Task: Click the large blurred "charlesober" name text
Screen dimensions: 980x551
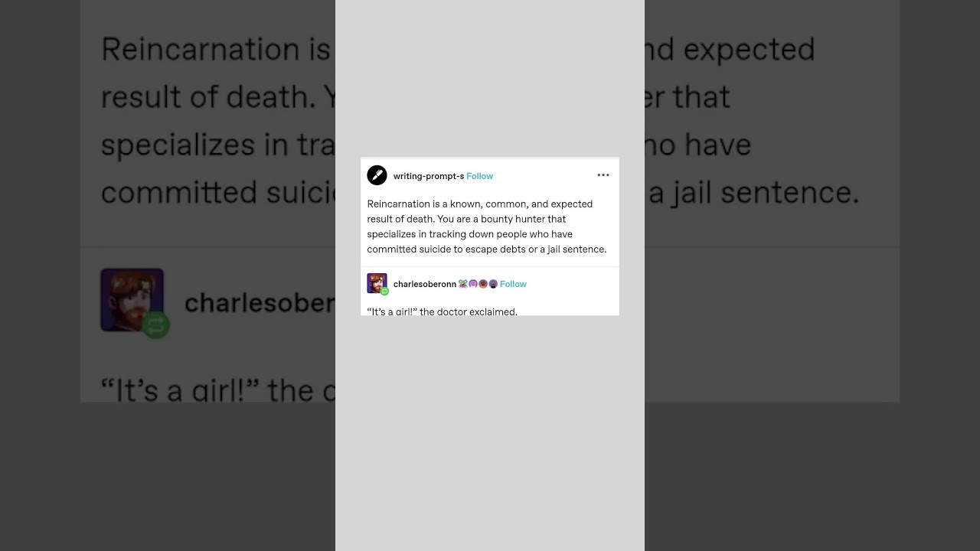Action: click(260, 303)
